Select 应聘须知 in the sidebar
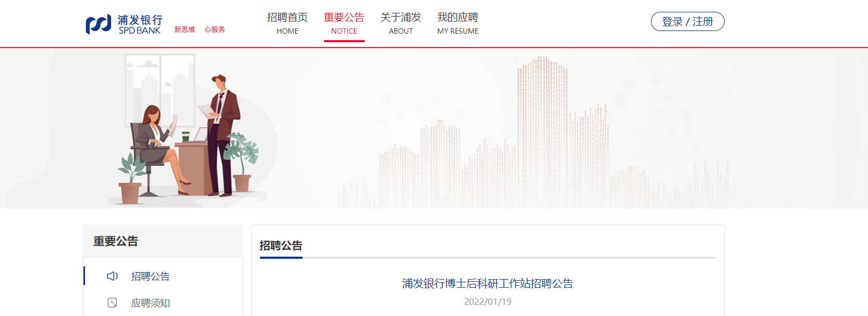The width and height of the screenshot is (868, 316). (150, 303)
